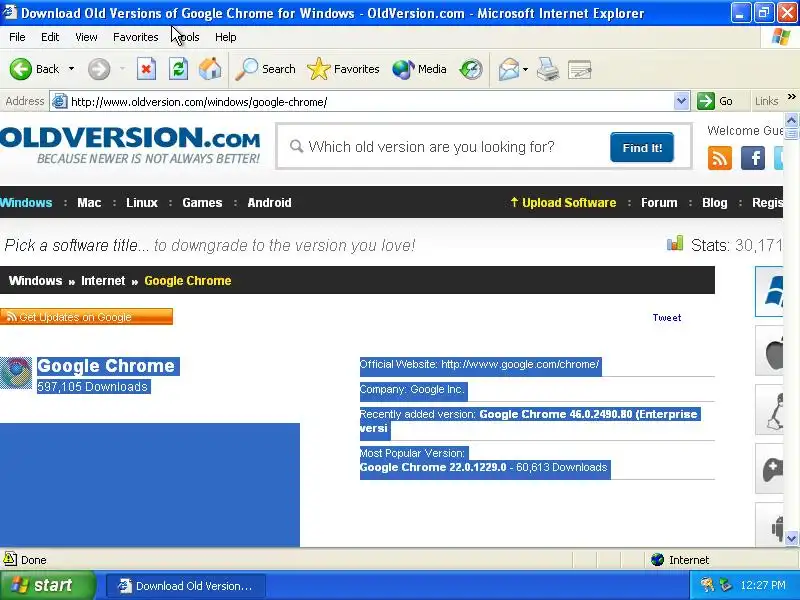Print the page with the printer icon
The height and width of the screenshot is (600, 800).
pyautogui.click(x=547, y=69)
